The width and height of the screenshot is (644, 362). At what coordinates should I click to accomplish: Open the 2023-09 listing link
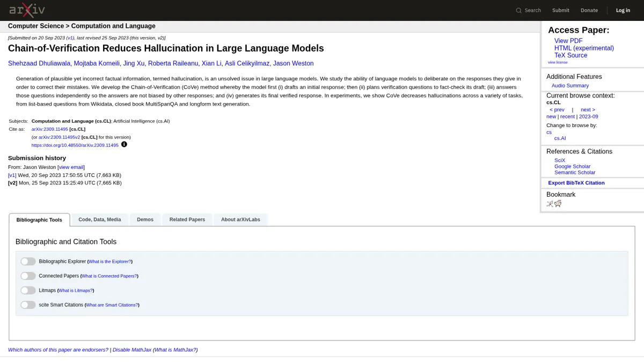point(588,116)
